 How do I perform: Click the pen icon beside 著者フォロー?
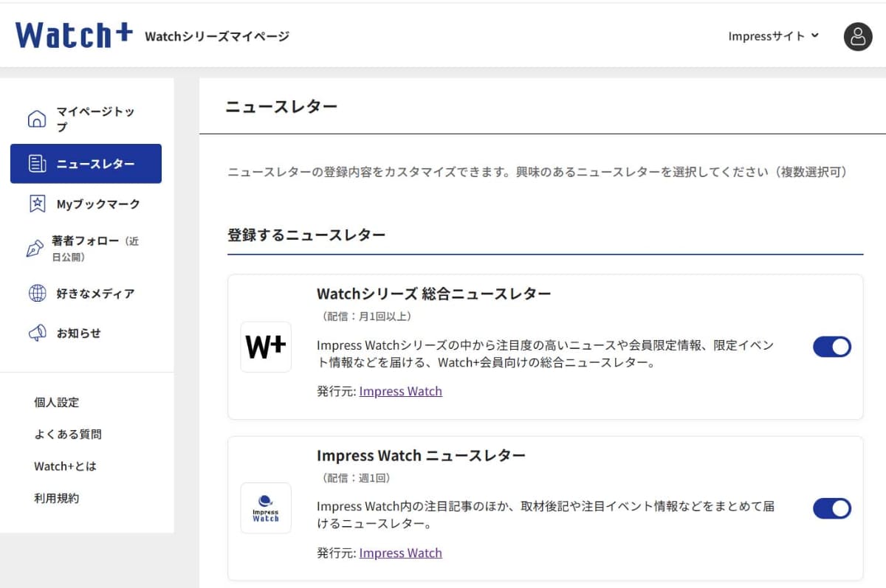(x=35, y=249)
